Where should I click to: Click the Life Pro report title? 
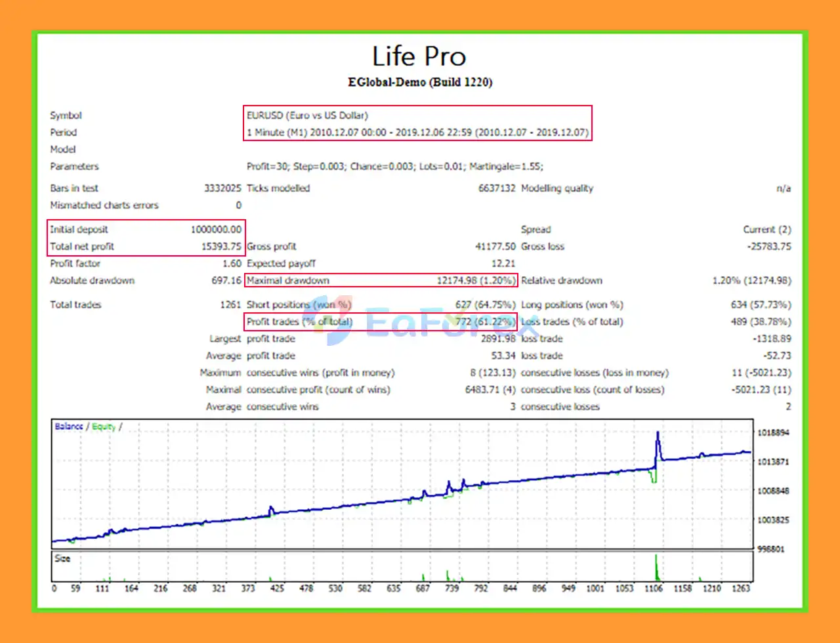[419, 56]
